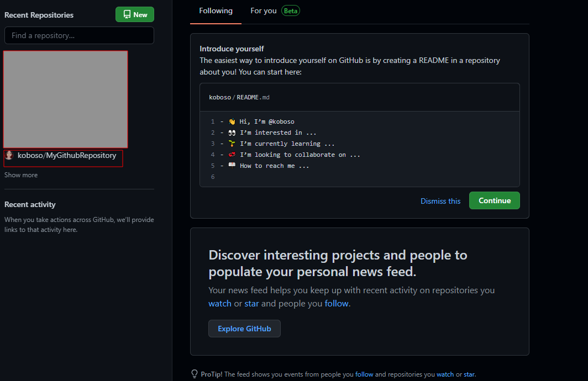Click the Explore GitHub button
588x381 pixels.
click(244, 329)
